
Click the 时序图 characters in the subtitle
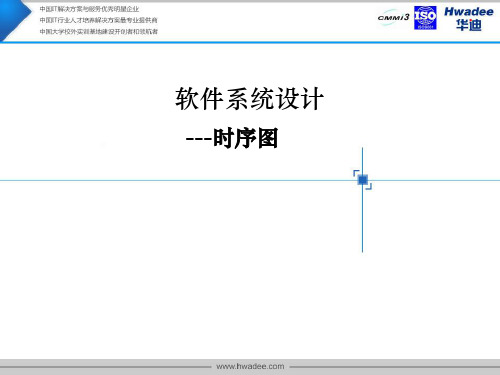pos(246,138)
